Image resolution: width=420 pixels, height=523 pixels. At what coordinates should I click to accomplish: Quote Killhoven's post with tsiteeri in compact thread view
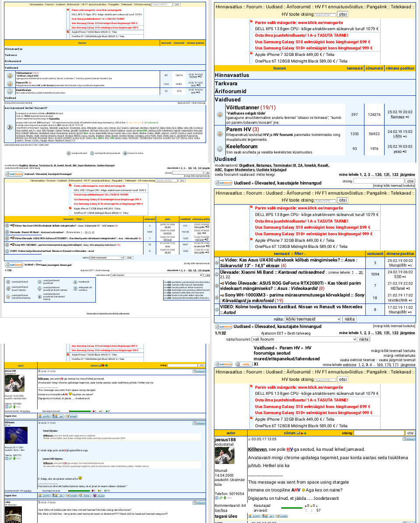199,423
